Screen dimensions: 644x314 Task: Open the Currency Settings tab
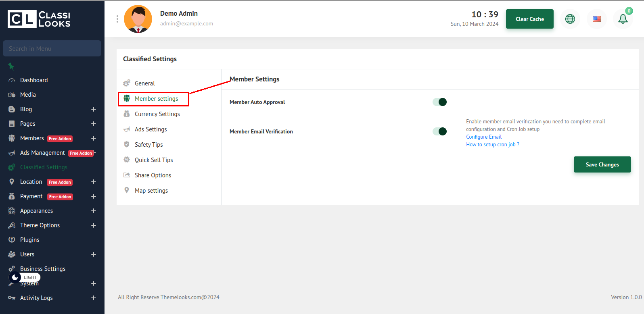coord(157,114)
